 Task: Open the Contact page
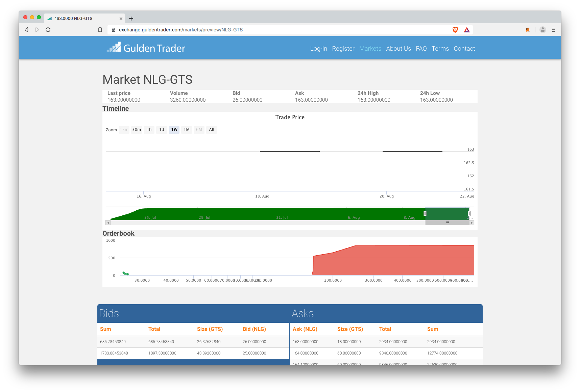tap(464, 49)
